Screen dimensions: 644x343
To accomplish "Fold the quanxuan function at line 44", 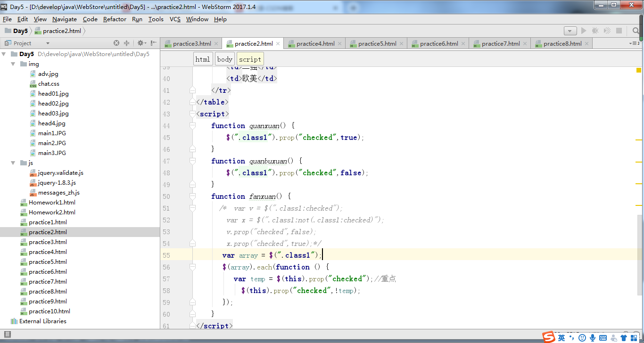I will point(192,126).
